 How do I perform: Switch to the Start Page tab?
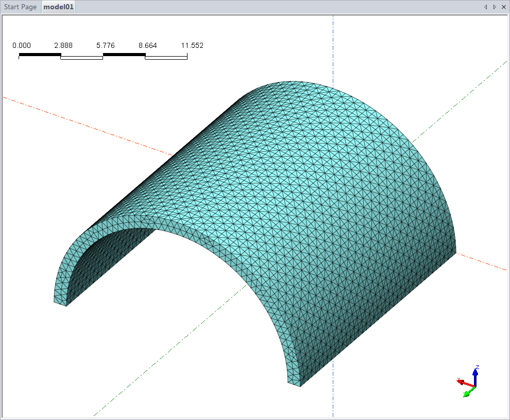tap(21, 7)
